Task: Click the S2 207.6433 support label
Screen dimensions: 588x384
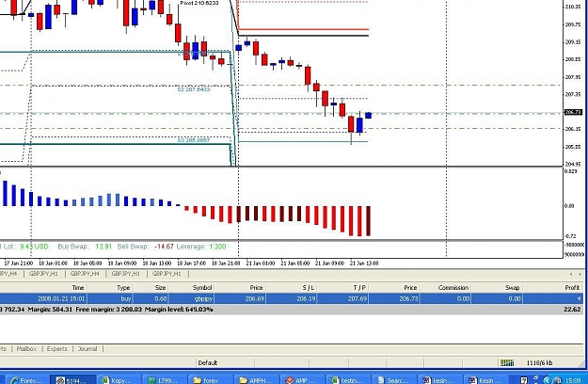Action: pos(194,89)
